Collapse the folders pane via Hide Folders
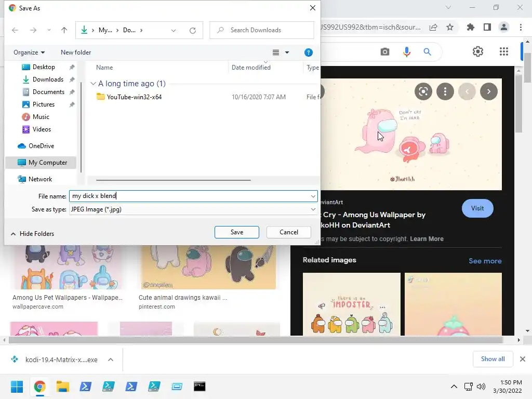Viewport: 532px width, 399px height. click(33, 234)
